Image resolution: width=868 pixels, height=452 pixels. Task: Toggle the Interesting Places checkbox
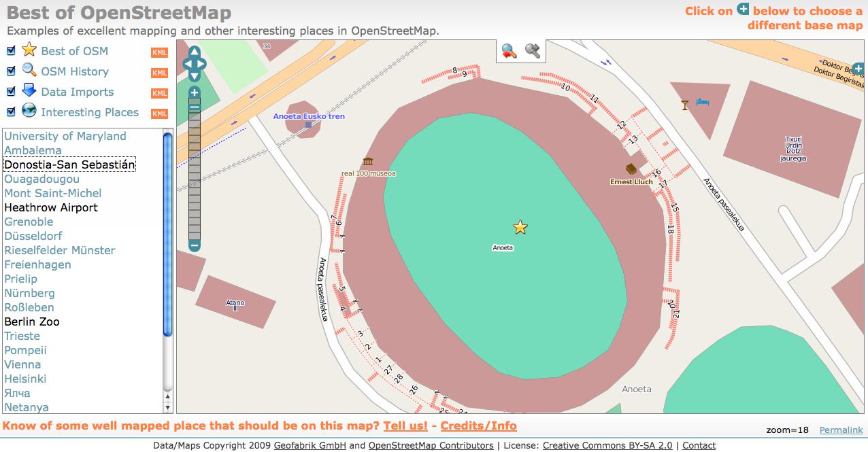point(10,112)
